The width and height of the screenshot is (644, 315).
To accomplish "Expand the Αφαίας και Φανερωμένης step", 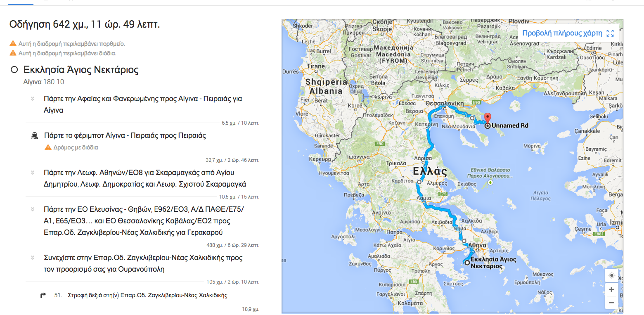I will [x=33, y=99].
